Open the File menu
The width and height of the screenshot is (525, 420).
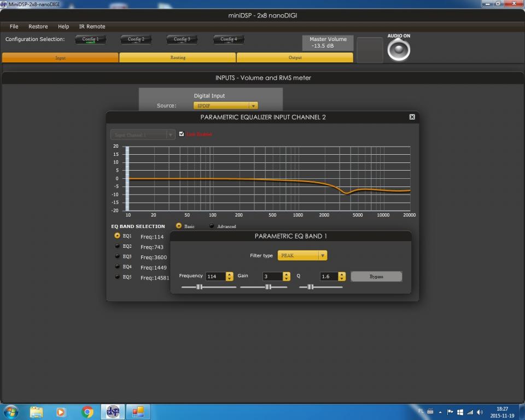(14, 26)
